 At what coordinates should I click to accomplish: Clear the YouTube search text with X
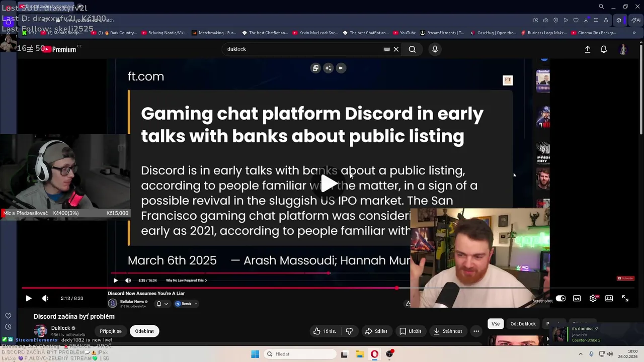396,49
